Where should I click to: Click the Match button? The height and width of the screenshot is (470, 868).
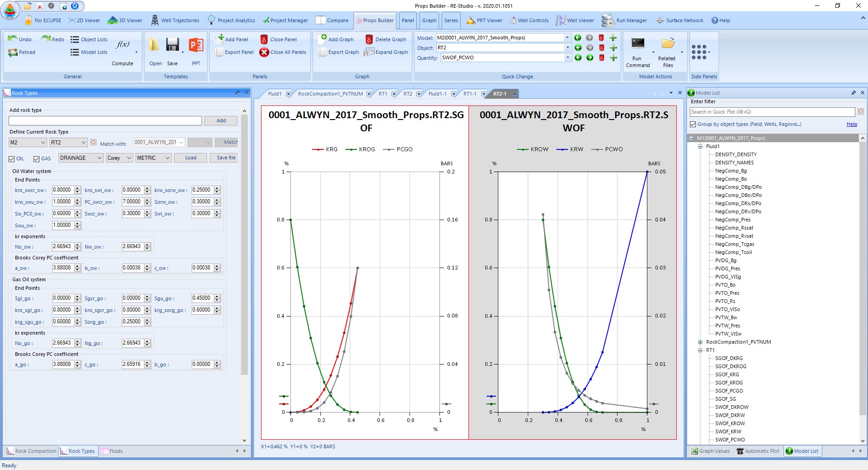227,142
